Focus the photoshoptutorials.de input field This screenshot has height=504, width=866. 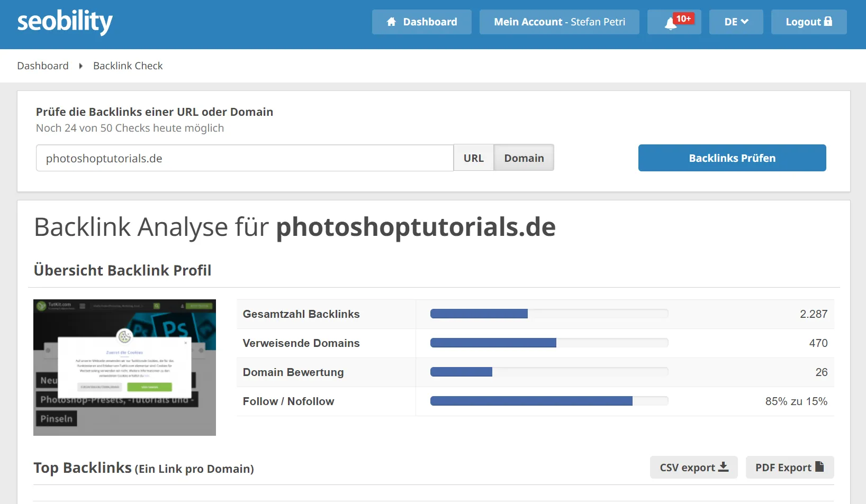pyautogui.click(x=245, y=158)
